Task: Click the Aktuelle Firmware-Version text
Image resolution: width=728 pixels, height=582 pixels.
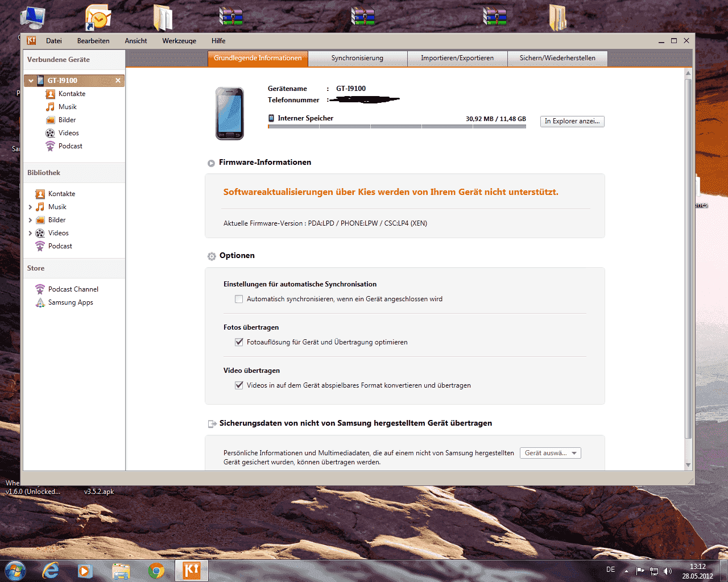Action: pyautogui.click(x=325, y=223)
